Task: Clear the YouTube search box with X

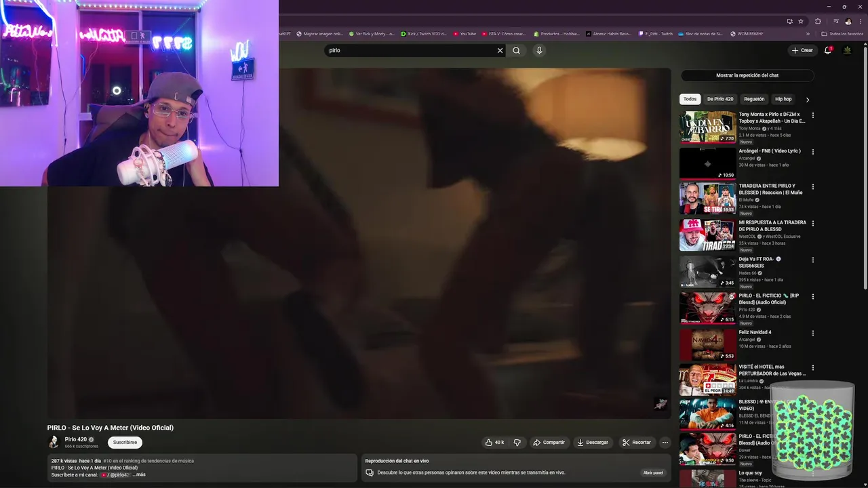Action: click(500, 50)
